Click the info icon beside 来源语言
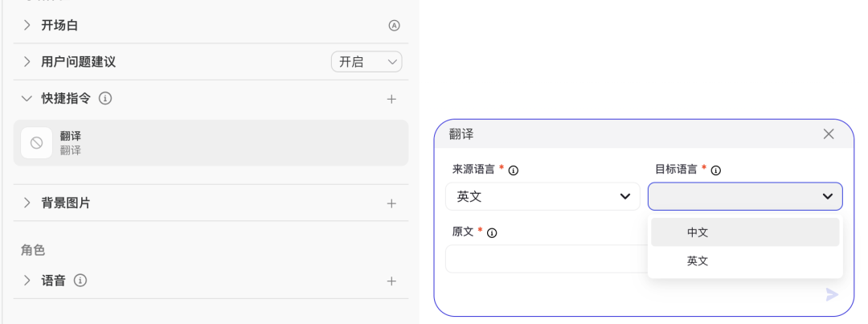Viewport: 868px width, 324px height. pos(514,170)
